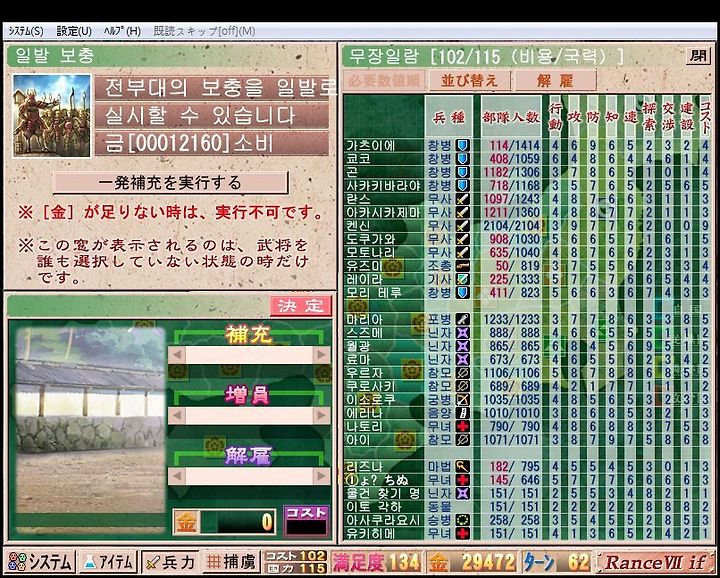Click the magic staff icon in 리즈나 row
Viewport: 720px width, 578px height.
(x=462, y=466)
